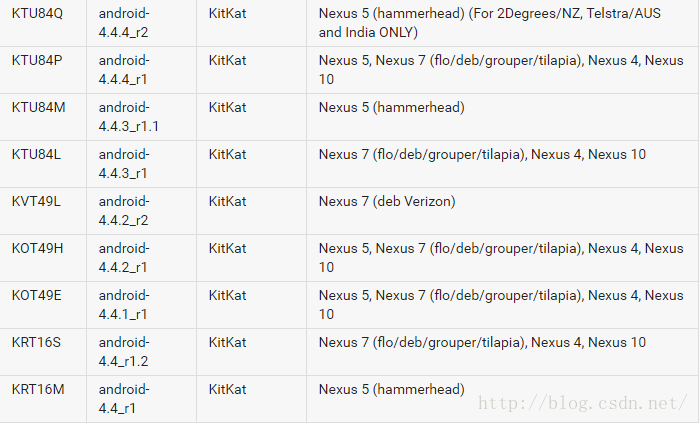This screenshot has height=423, width=700.
Task: Select the Nexus 7 (deb Verizon) cell
Action: (387, 201)
